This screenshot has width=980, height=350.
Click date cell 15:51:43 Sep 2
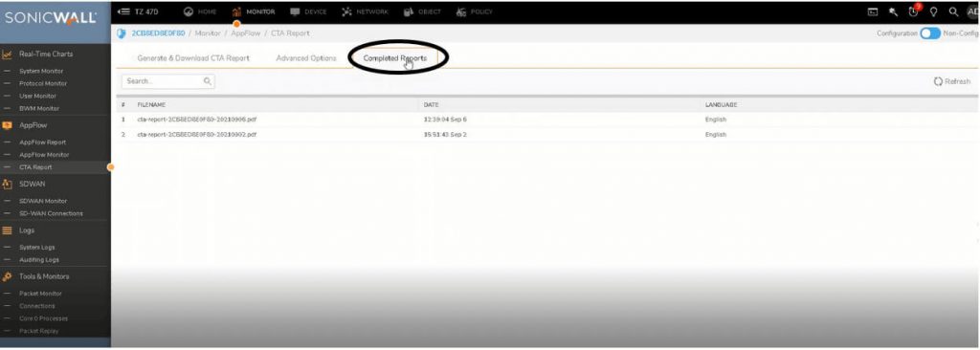[445, 135]
